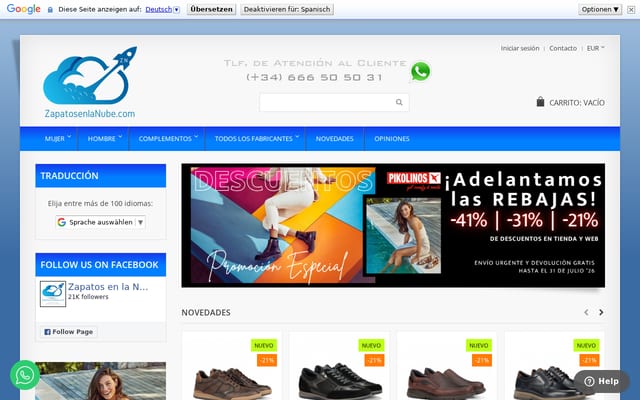The height and width of the screenshot is (400, 640).
Task: Open the Zapatos en la N... Facebook link
Action: (108, 287)
